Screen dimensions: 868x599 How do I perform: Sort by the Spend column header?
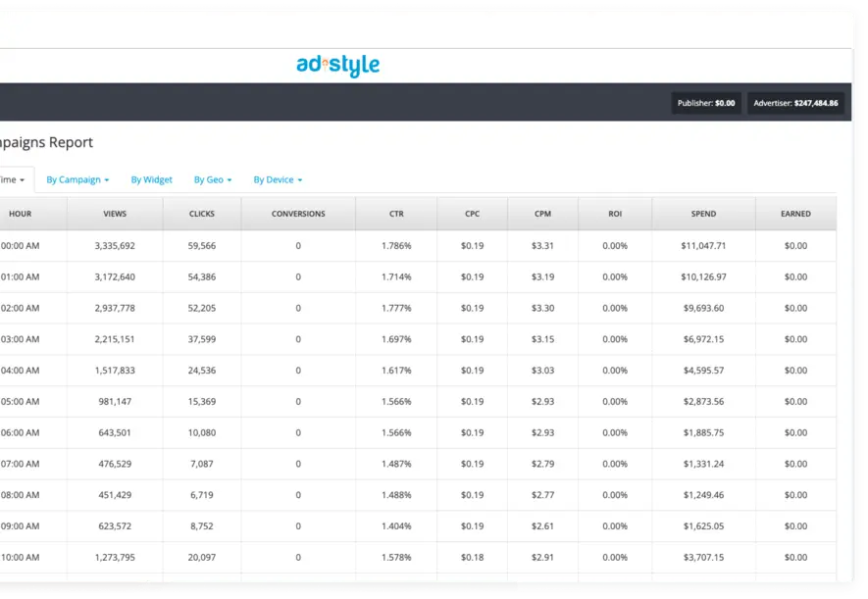(x=703, y=214)
